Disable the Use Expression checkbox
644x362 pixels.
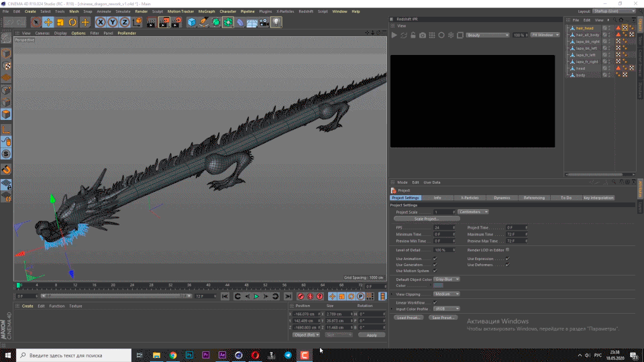(x=507, y=258)
